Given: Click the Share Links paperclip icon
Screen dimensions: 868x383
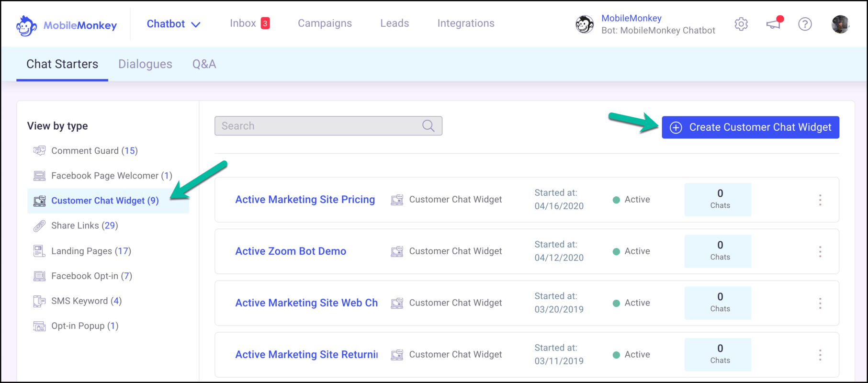Looking at the screenshot, I should (x=39, y=226).
